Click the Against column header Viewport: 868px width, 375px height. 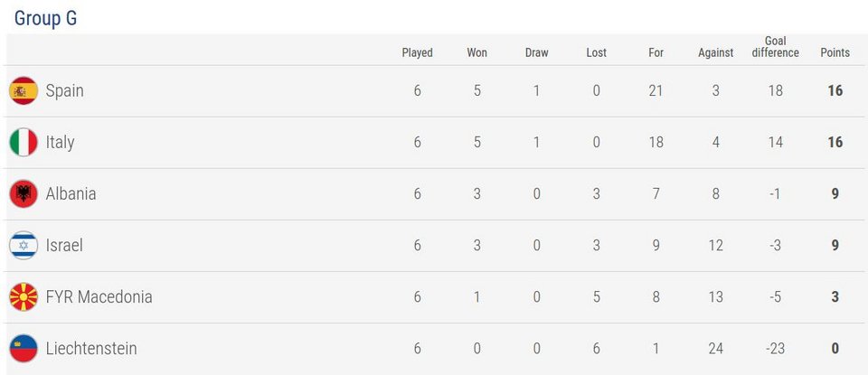[x=716, y=52]
